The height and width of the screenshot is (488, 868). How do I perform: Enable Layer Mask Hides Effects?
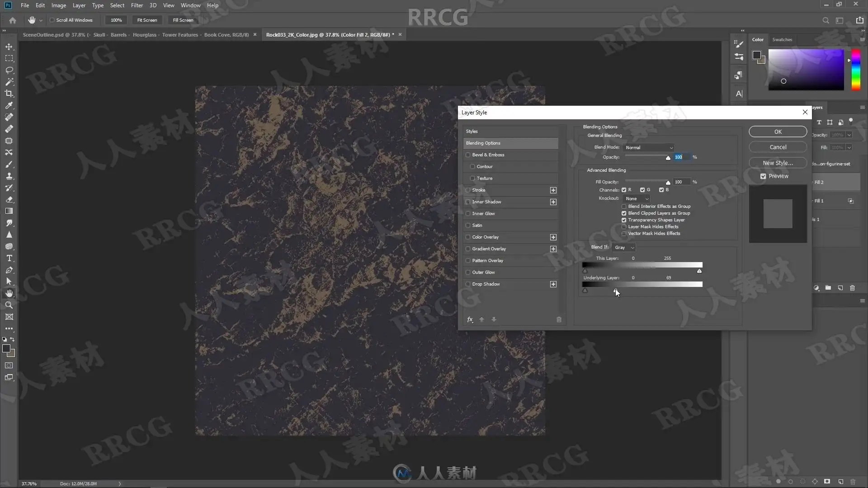coord(624,227)
